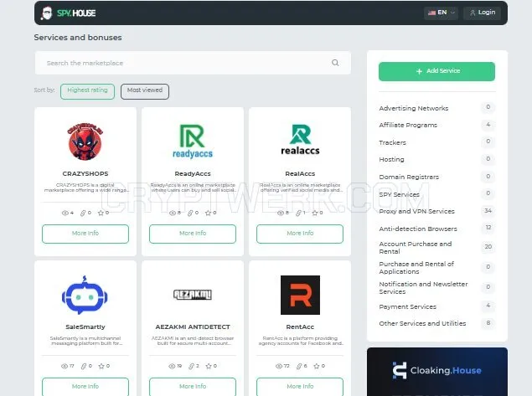Sort by Most viewed
This screenshot has height=396, width=532.
145,91
